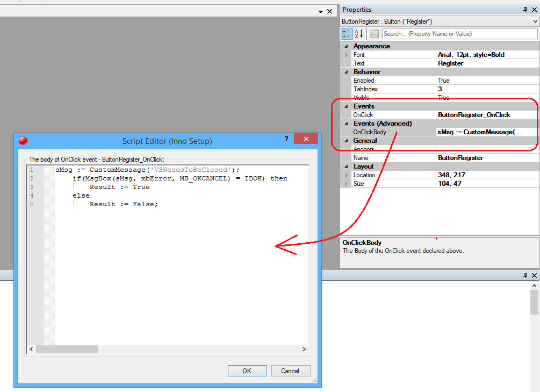Collapse the Behavior category

(346, 72)
